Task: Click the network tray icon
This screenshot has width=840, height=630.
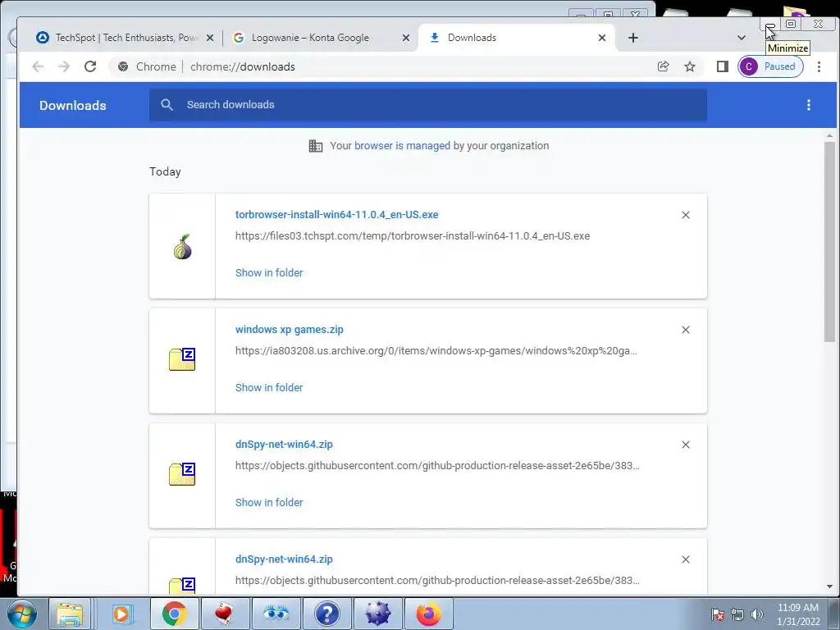Action: pyautogui.click(x=737, y=614)
